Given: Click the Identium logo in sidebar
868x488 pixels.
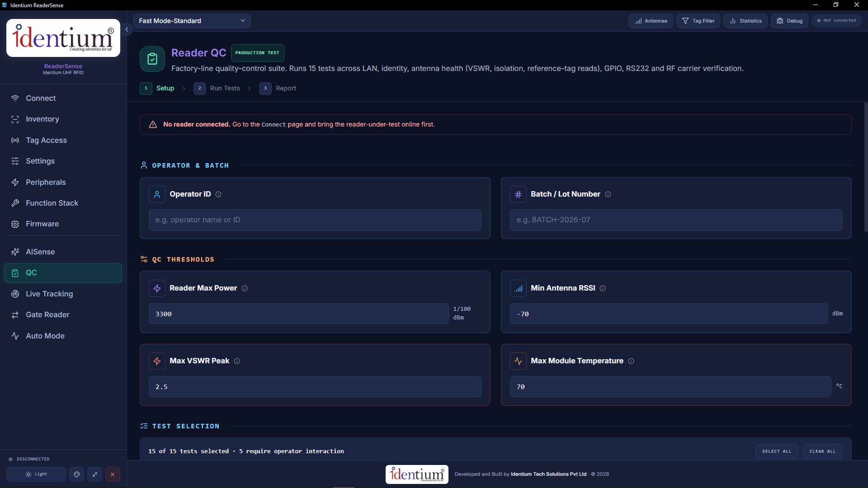Looking at the screenshot, I should pyautogui.click(x=63, y=38).
